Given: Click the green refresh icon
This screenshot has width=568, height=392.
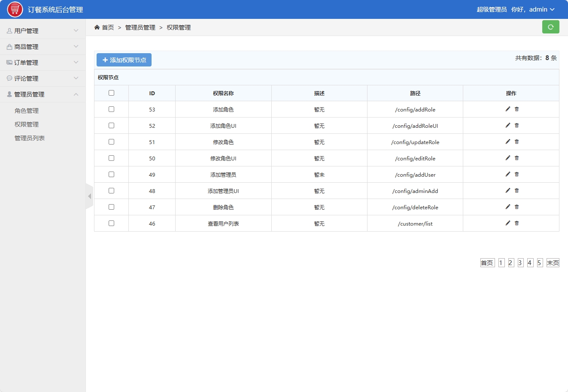Looking at the screenshot, I should tap(551, 27).
